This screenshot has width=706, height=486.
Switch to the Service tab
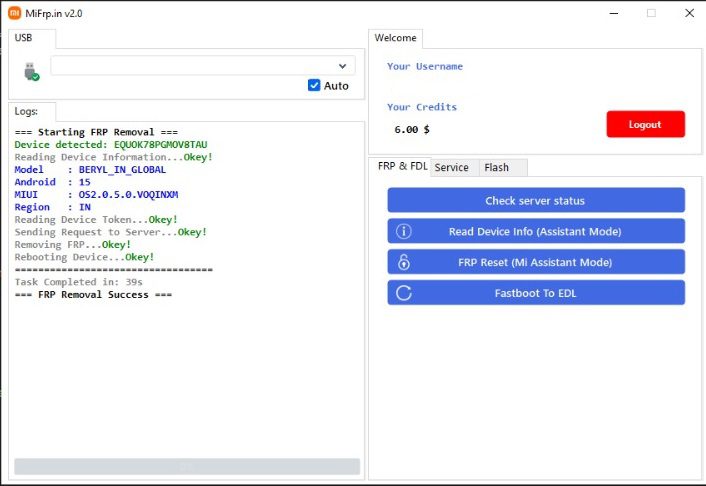click(452, 167)
